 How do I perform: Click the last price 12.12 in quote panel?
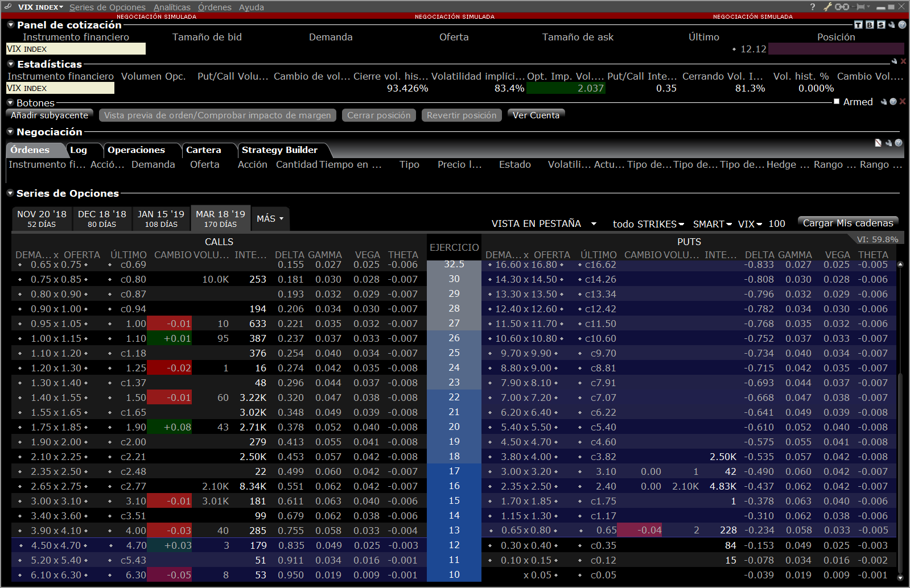[x=753, y=49]
